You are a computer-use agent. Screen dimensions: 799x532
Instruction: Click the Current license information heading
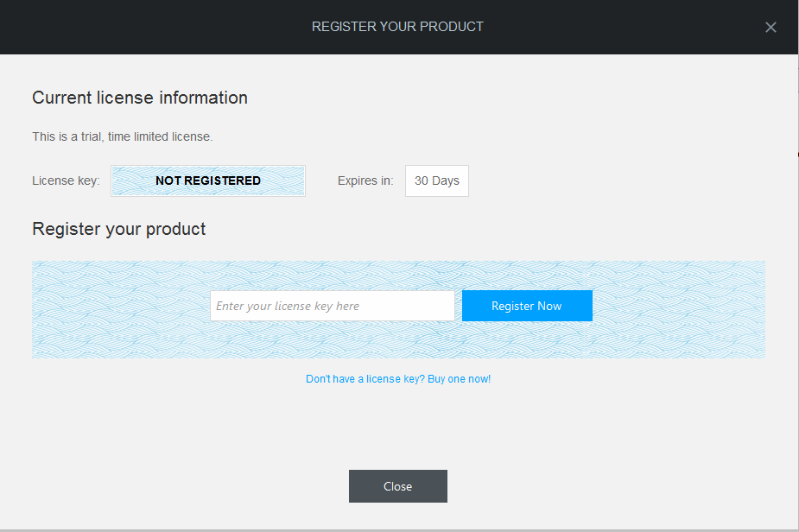pyautogui.click(x=140, y=98)
